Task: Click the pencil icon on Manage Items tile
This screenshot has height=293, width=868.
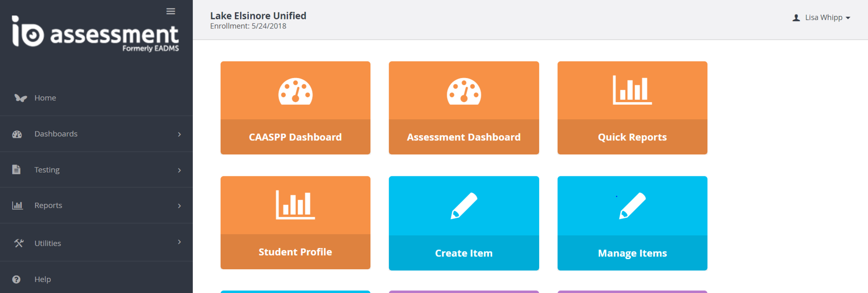Action: click(632, 206)
